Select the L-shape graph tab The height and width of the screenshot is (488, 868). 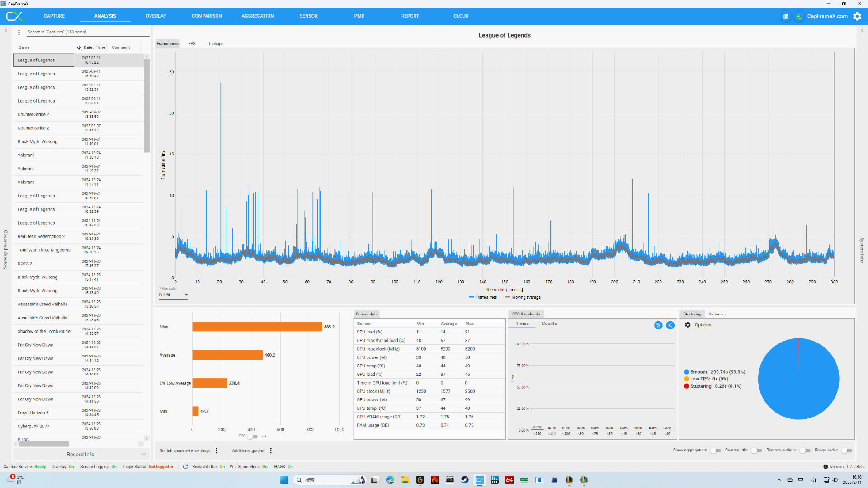(216, 44)
